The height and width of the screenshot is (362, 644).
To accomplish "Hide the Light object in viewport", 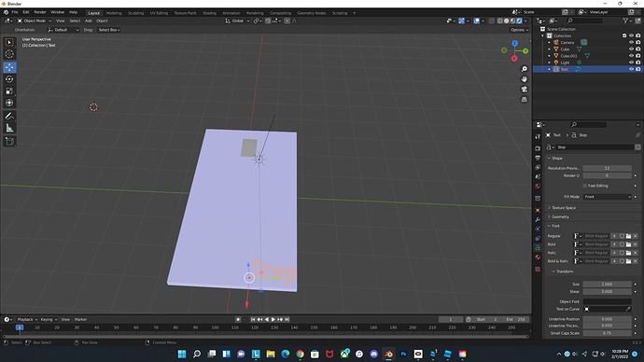I will (631, 63).
